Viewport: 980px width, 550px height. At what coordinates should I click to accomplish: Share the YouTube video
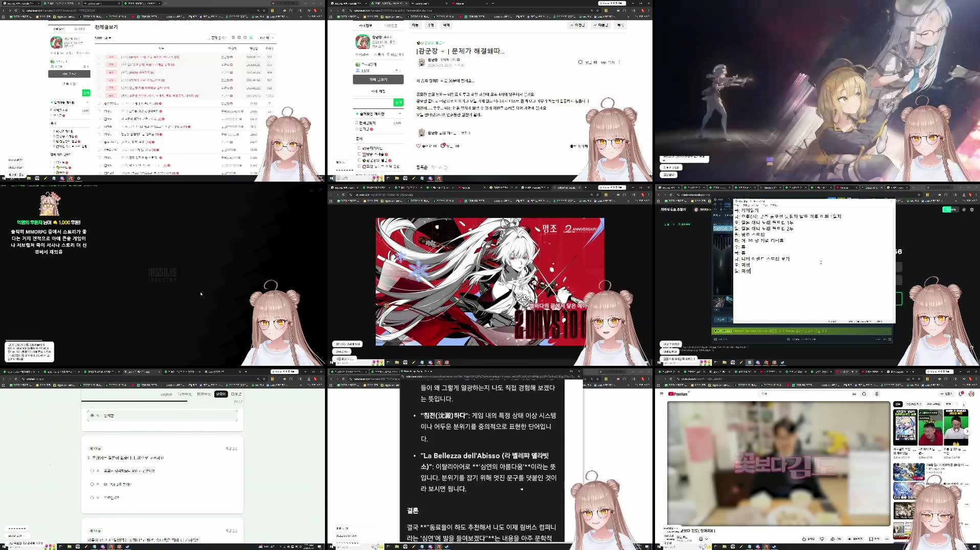[x=836, y=539]
